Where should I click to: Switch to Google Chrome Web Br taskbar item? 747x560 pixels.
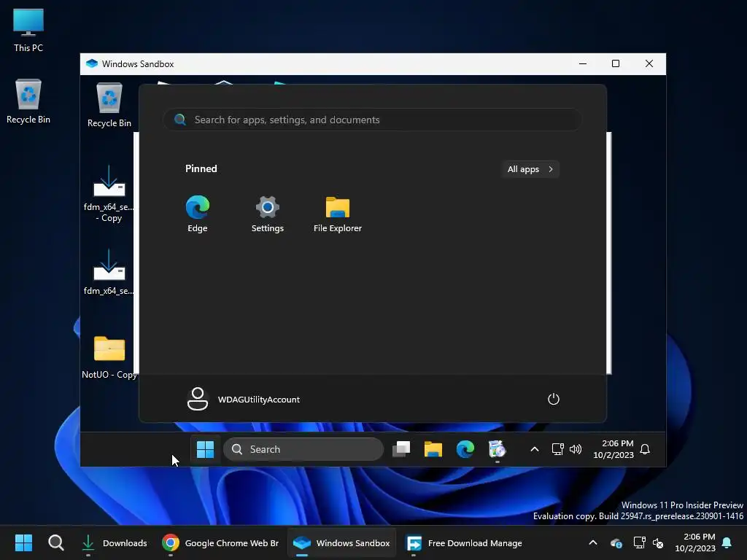point(220,542)
